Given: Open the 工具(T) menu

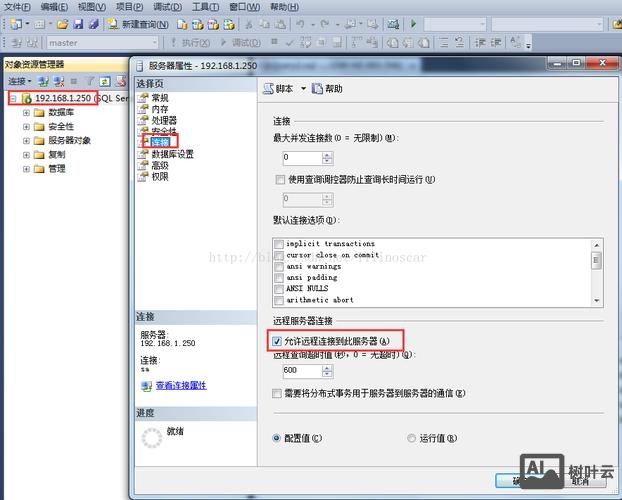Looking at the screenshot, I should [205, 7].
